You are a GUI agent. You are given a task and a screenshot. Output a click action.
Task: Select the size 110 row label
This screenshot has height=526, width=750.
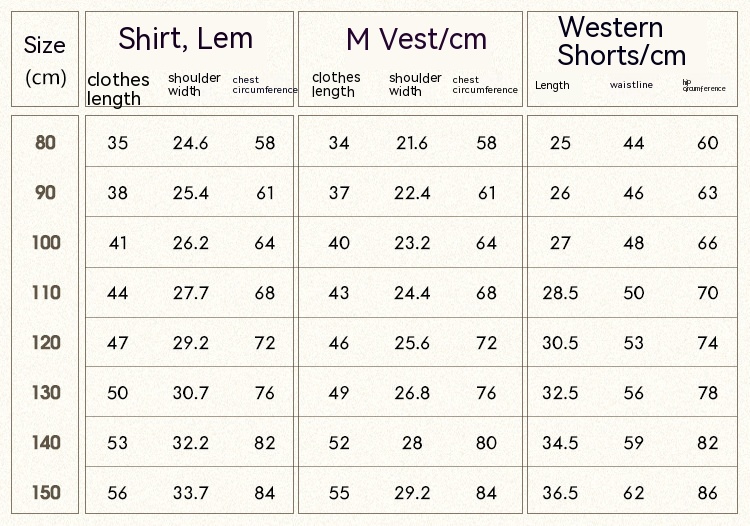pos(46,293)
